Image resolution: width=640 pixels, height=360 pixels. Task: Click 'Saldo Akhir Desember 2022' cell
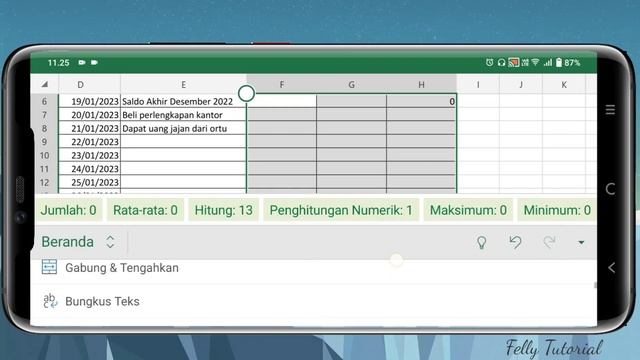183,101
